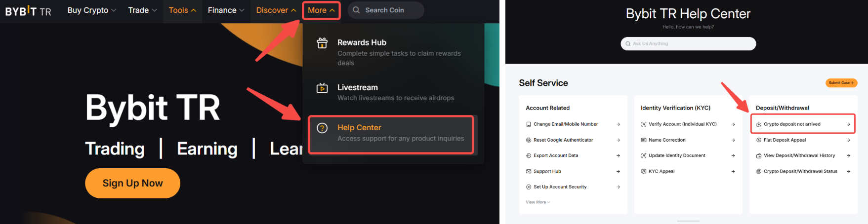
Task: Click the Ask Us Anything search field
Action: [688, 43]
